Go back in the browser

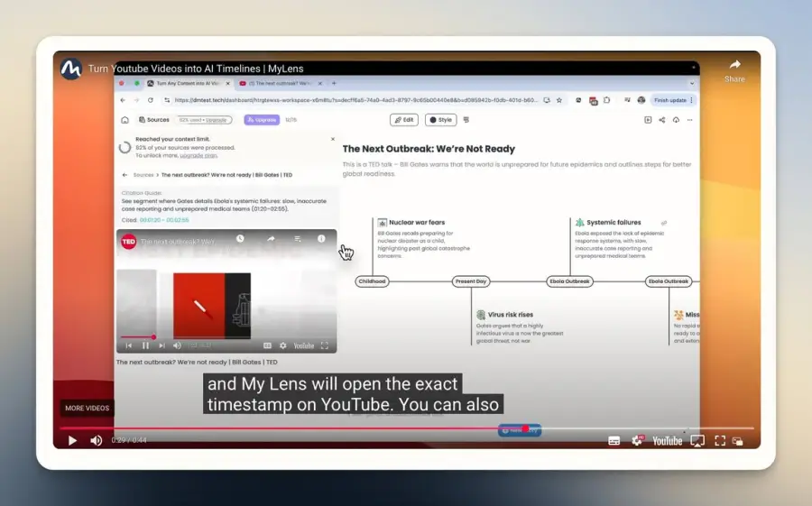pos(123,100)
